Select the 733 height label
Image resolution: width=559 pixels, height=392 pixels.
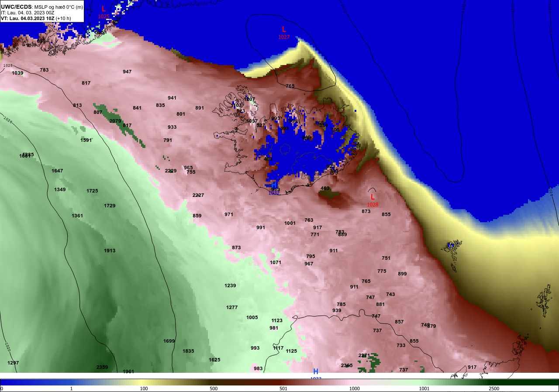401,345
